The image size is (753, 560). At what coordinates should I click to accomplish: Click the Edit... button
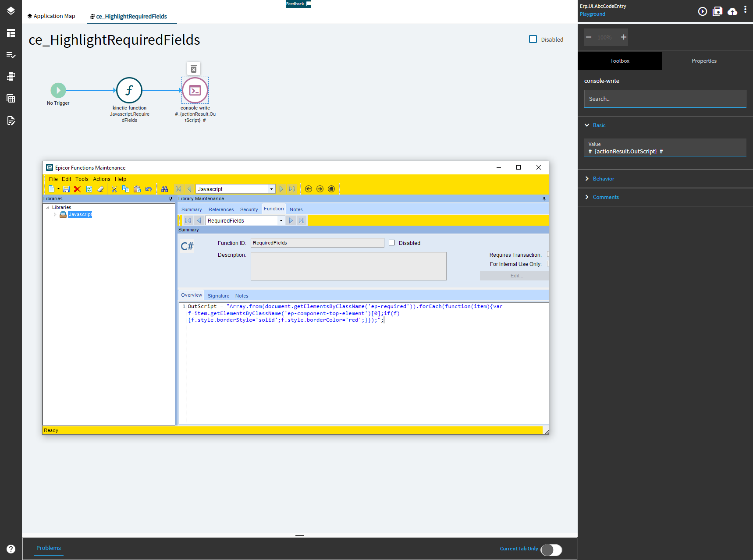515,276
